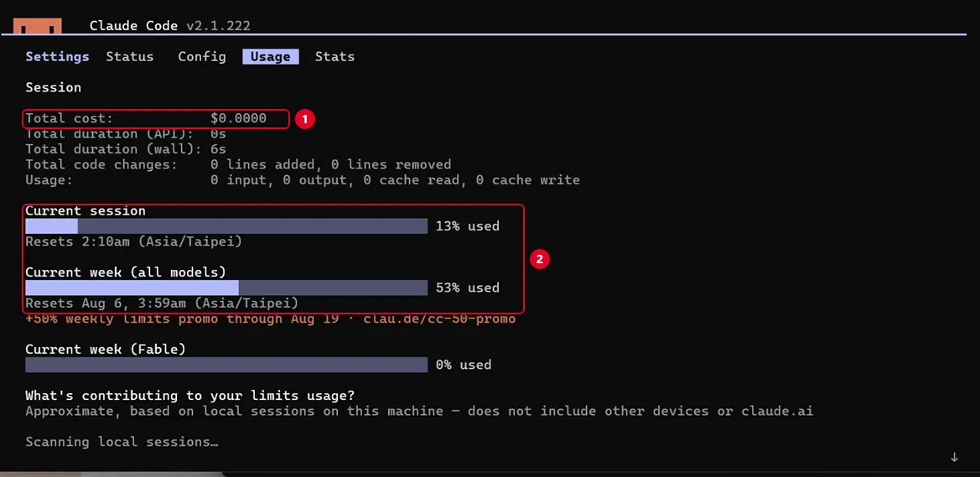Image resolution: width=980 pixels, height=477 pixels.
Task: Click the 0% used value
Action: [463, 365]
